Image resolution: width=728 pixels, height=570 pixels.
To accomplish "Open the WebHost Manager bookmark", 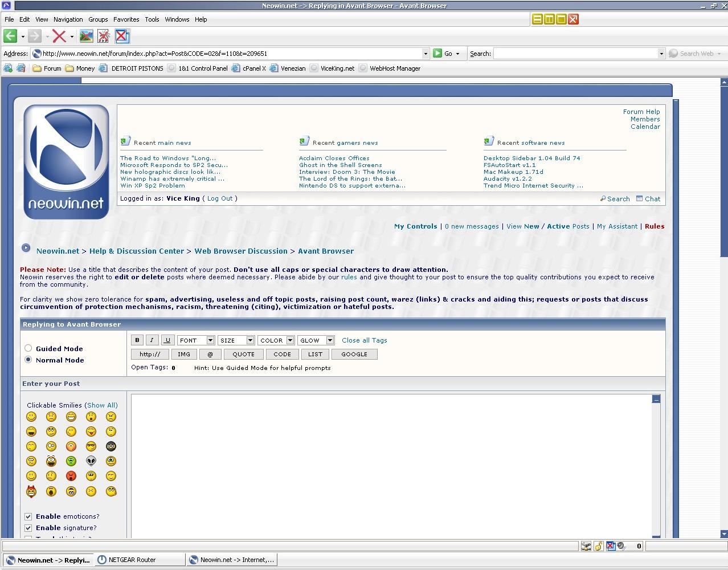I will (x=390, y=68).
